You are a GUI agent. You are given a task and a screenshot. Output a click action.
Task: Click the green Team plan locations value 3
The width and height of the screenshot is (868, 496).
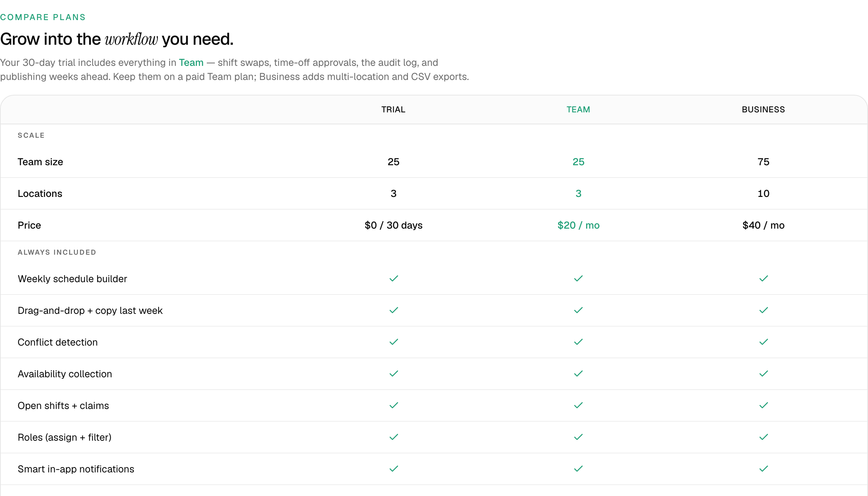click(x=578, y=194)
